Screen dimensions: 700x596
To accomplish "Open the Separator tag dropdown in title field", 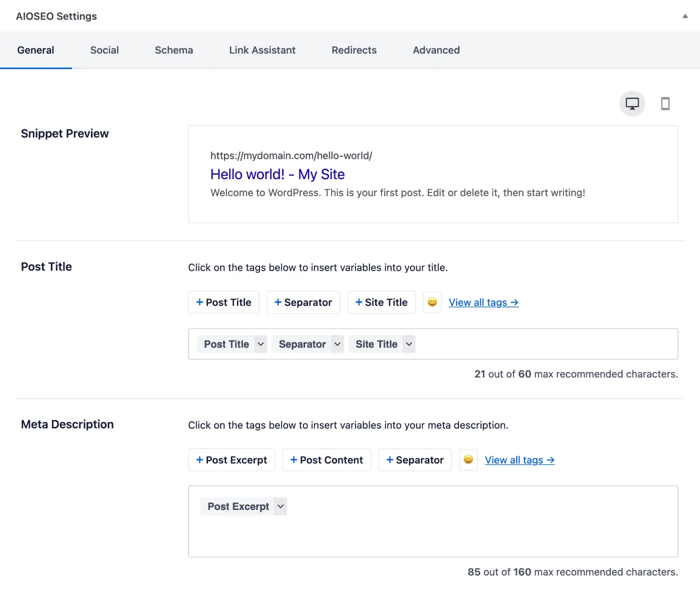I will tap(337, 344).
